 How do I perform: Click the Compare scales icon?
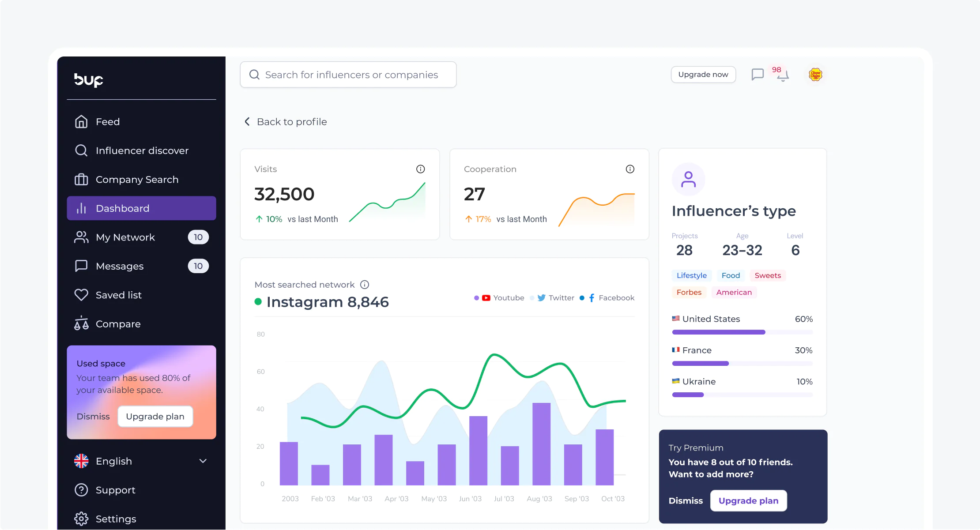tap(81, 323)
